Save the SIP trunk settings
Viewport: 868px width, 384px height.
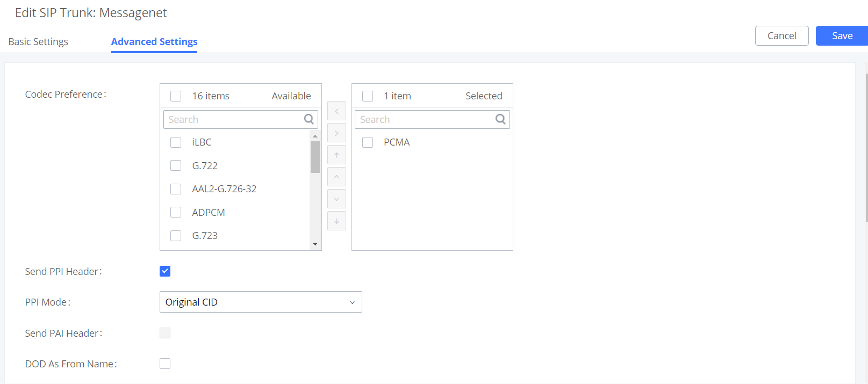(842, 36)
